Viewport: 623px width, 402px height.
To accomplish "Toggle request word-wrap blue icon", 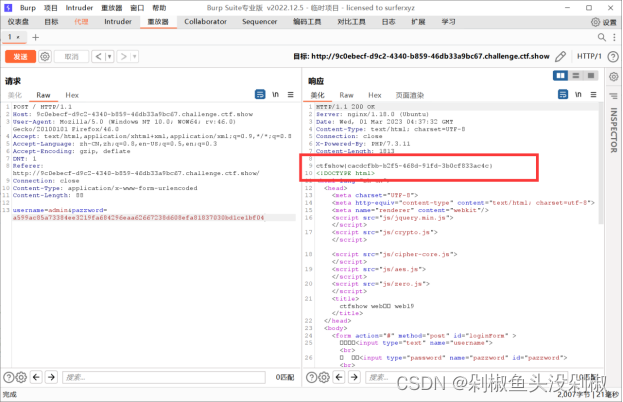I will pos(260,95).
